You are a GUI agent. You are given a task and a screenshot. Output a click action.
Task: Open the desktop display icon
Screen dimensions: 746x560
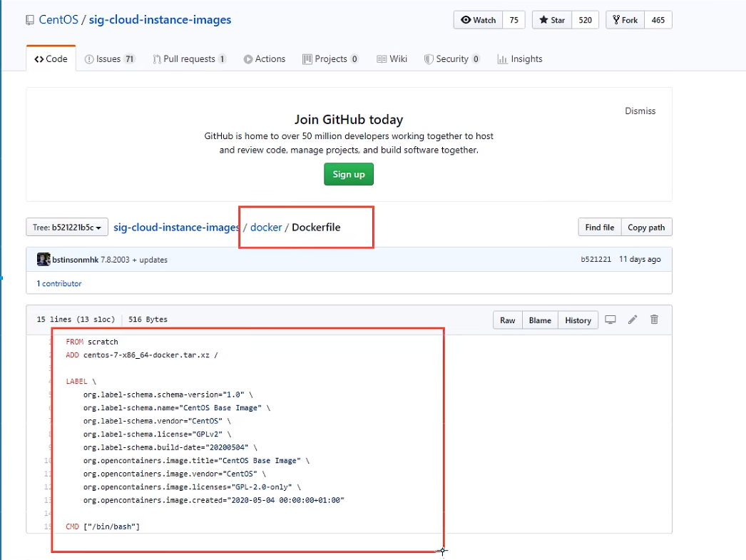pos(610,320)
